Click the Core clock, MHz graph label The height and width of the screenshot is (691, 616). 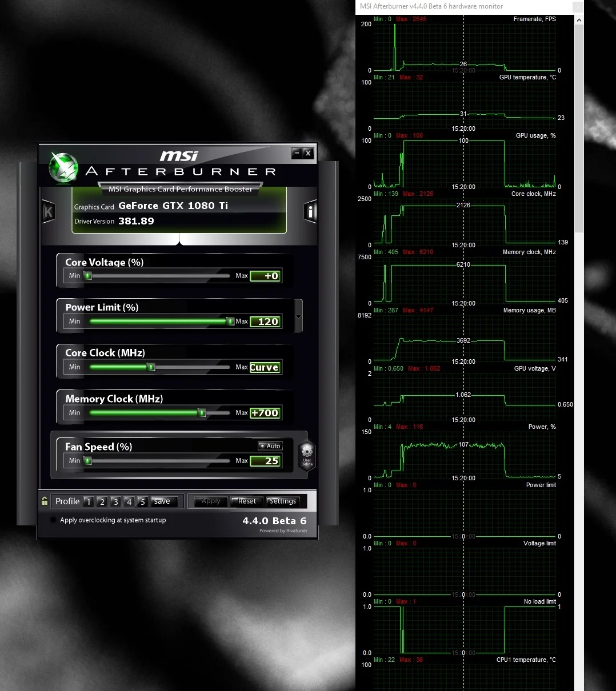(534, 194)
